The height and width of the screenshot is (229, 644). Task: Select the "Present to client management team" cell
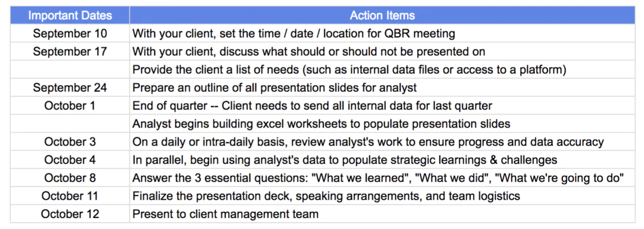click(x=225, y=214)
